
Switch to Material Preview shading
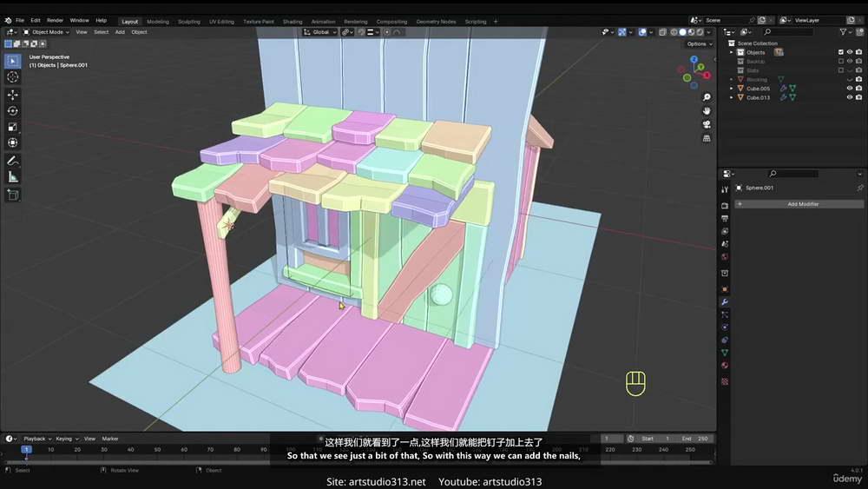[x=692, y=32]
